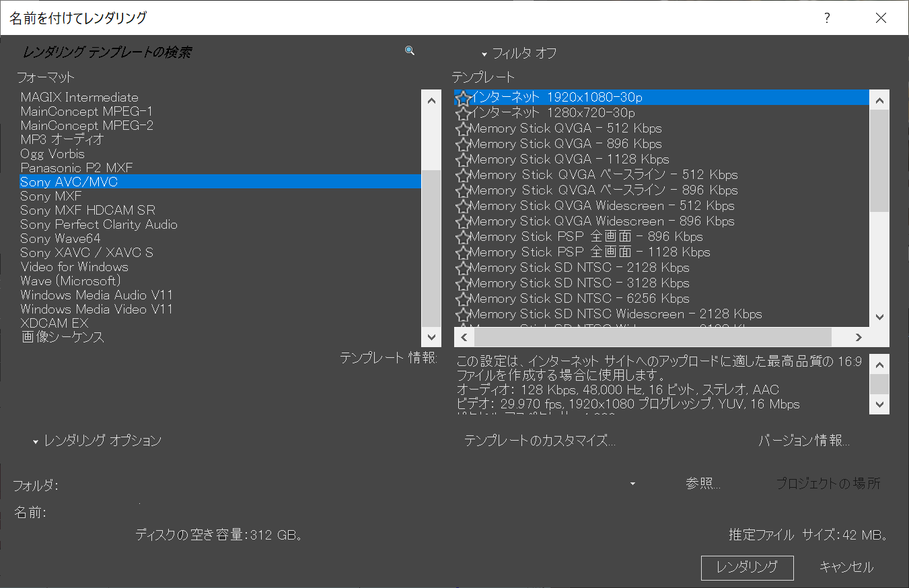
Task: Click the キャンセル button
Action: 846,567
